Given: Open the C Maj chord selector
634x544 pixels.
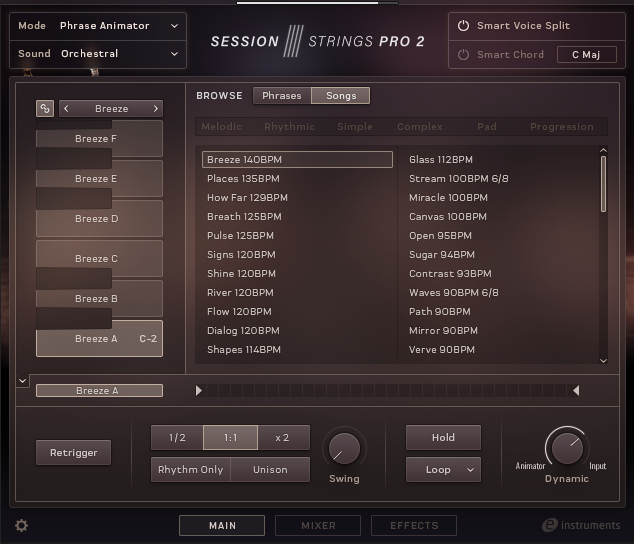Looking at the screenshot, I should click(587, 54).
